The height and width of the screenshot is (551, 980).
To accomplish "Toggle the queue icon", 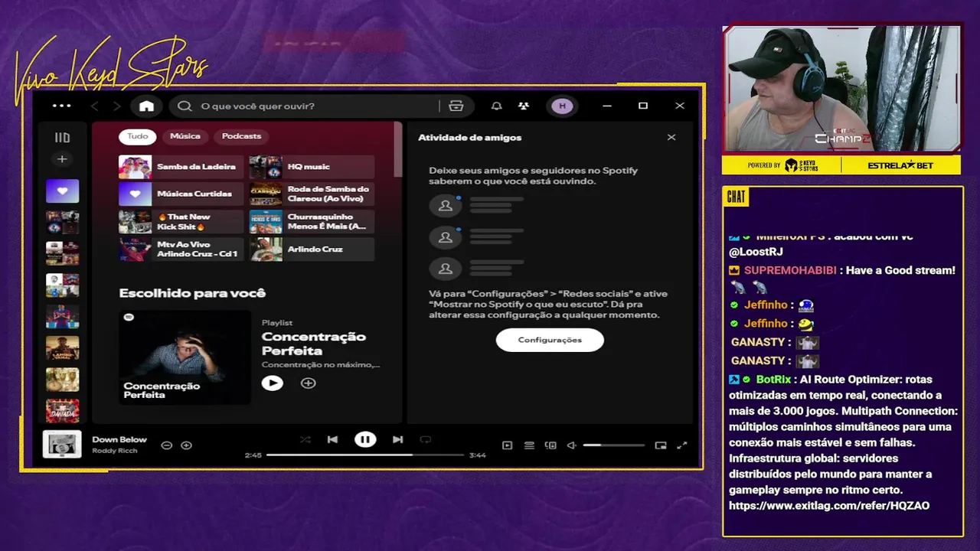I will [529, 445].
